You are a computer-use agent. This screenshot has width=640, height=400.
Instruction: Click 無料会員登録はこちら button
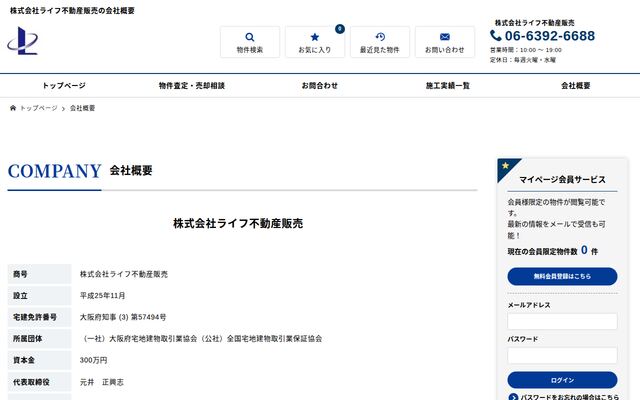(x=562, y=276)
